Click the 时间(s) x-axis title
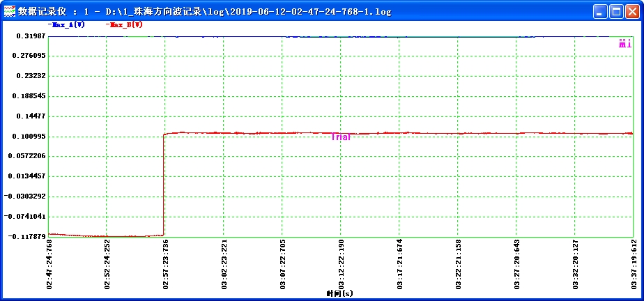 point(339,293)
